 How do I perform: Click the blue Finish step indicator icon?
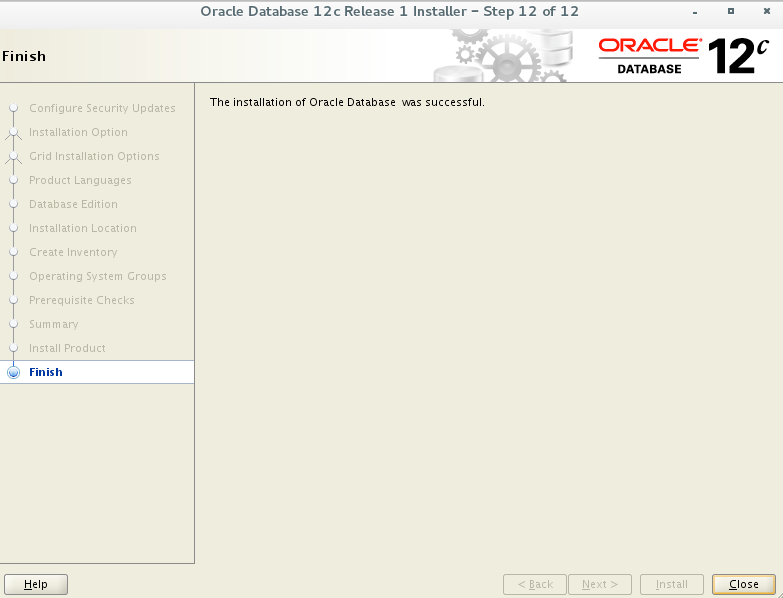[x=13, y=372]
